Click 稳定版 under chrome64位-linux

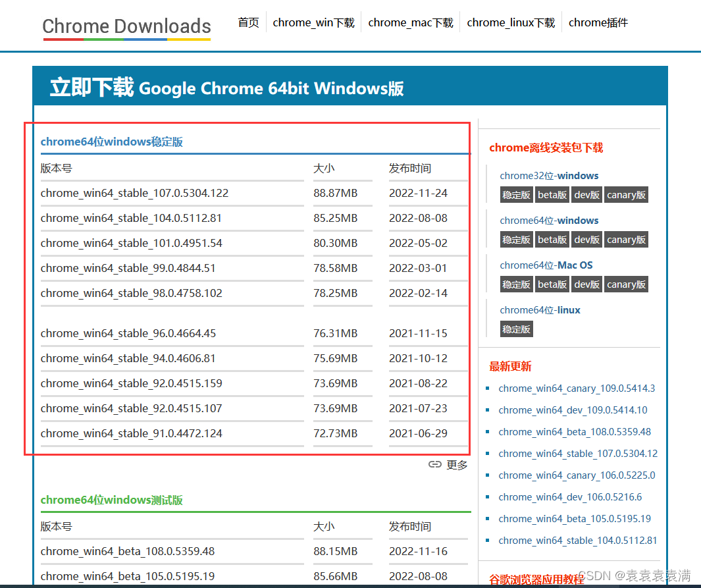[x=516, y=329]
